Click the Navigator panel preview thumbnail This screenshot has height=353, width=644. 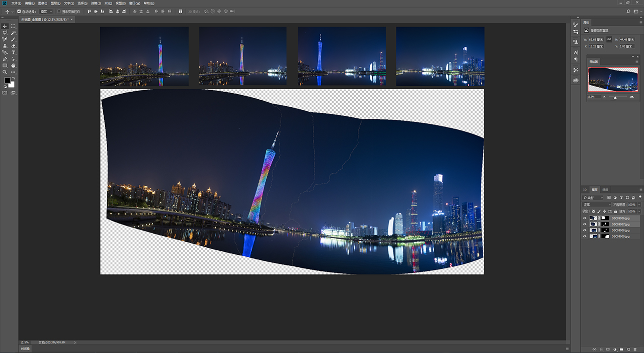pyautogui.click(x=612, y=80)
